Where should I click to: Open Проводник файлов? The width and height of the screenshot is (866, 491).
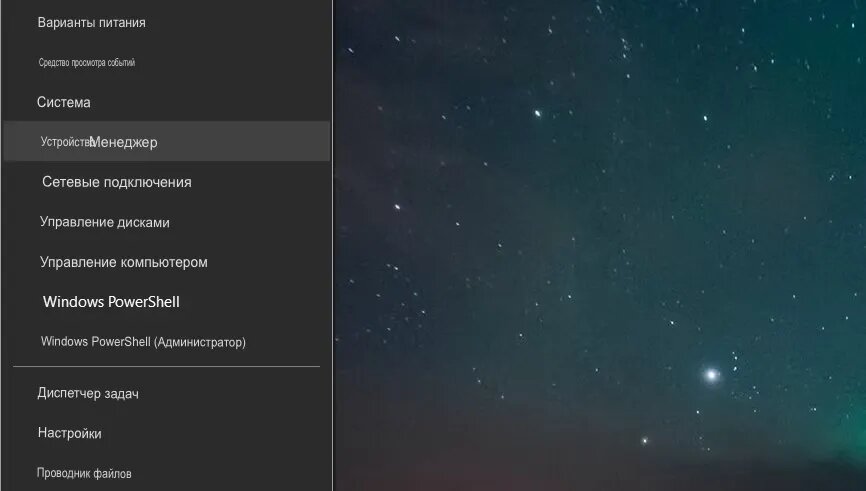coord(166,473)
